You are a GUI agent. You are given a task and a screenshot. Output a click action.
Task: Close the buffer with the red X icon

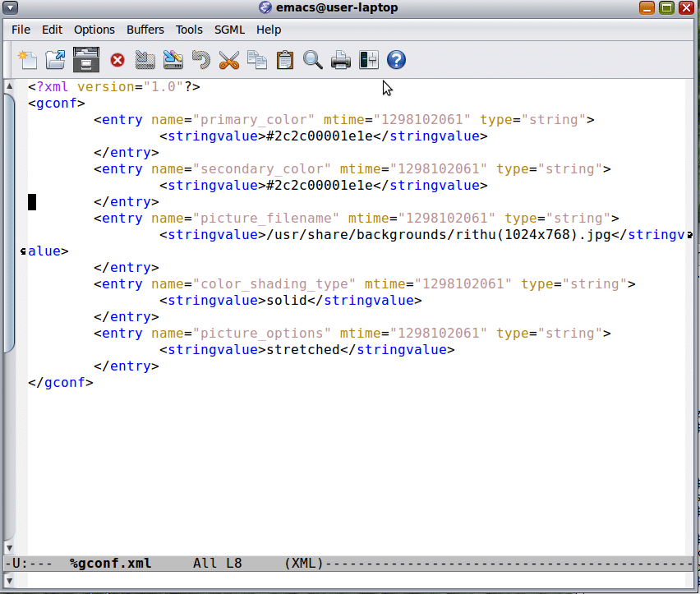click(117, 60)
